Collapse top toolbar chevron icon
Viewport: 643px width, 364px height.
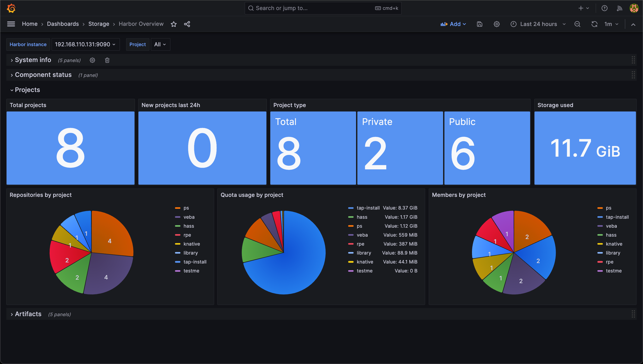point(633,24)
